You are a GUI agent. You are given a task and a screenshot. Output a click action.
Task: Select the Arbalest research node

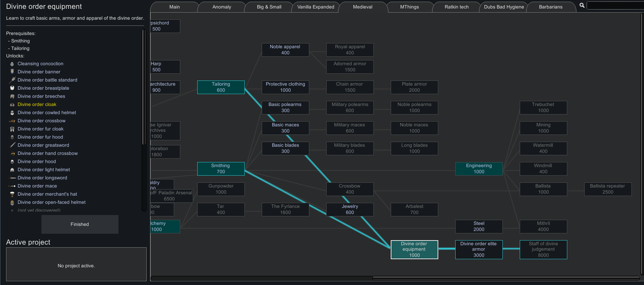[415, 210]
